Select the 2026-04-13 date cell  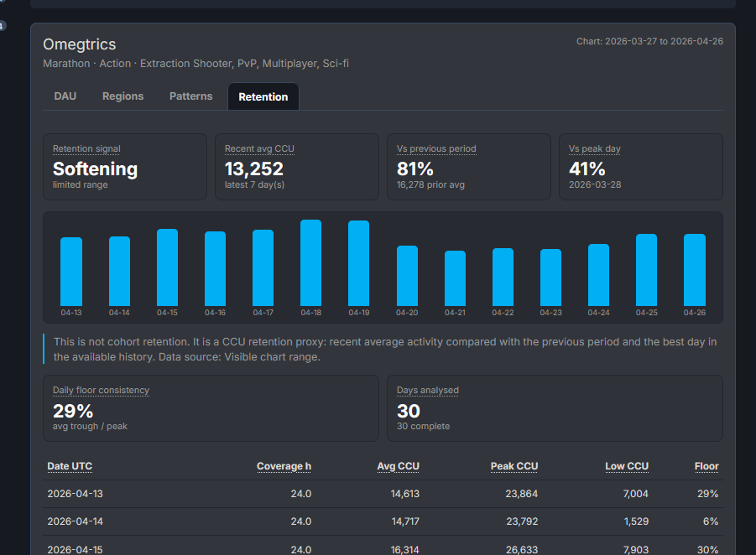[x=76, y=494]
